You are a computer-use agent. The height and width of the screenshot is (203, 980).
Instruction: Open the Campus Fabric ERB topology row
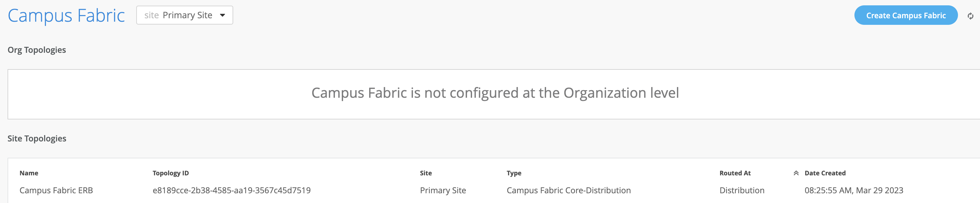pos(56,190)
